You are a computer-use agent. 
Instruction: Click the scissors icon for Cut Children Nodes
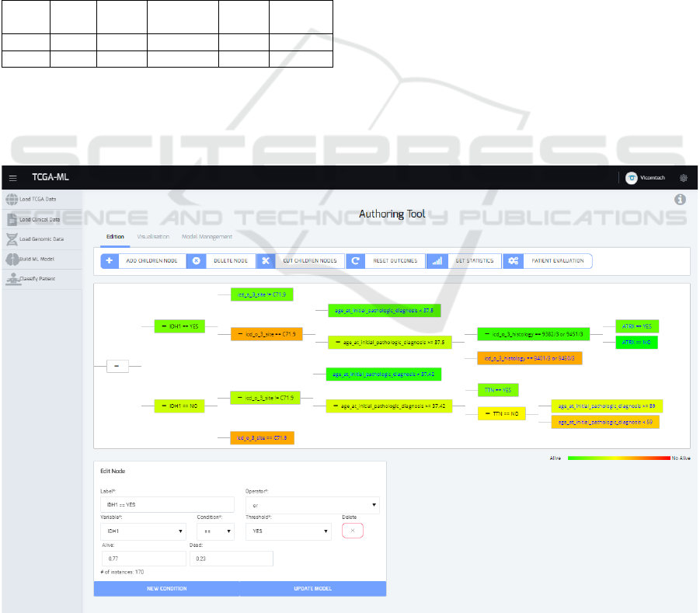coord(265,261)
